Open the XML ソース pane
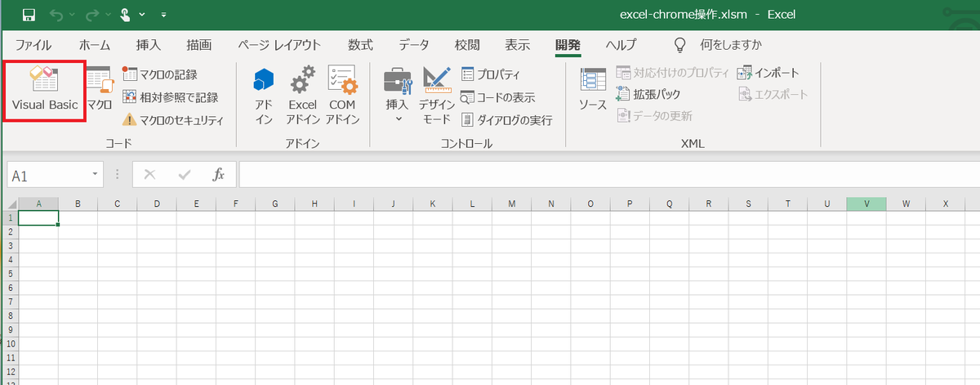The width and height of the screenshot is (980, 385). pos(593,91)
